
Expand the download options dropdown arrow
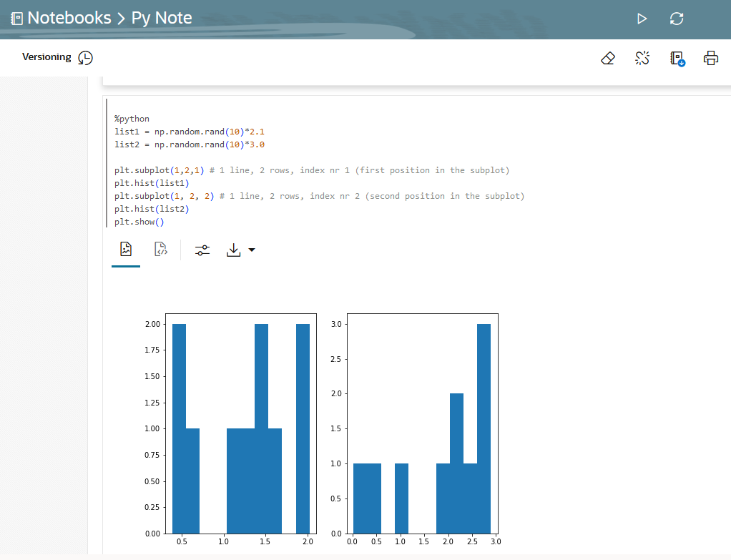pyautogui.click(x=252, y=250)
